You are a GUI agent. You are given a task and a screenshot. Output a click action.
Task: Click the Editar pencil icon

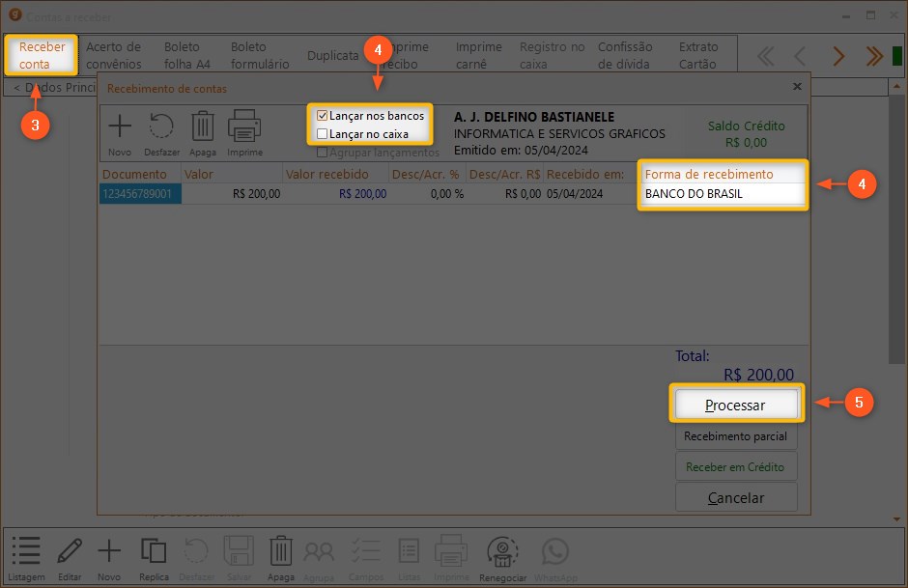pyautogui.click(x=69, y=556)
